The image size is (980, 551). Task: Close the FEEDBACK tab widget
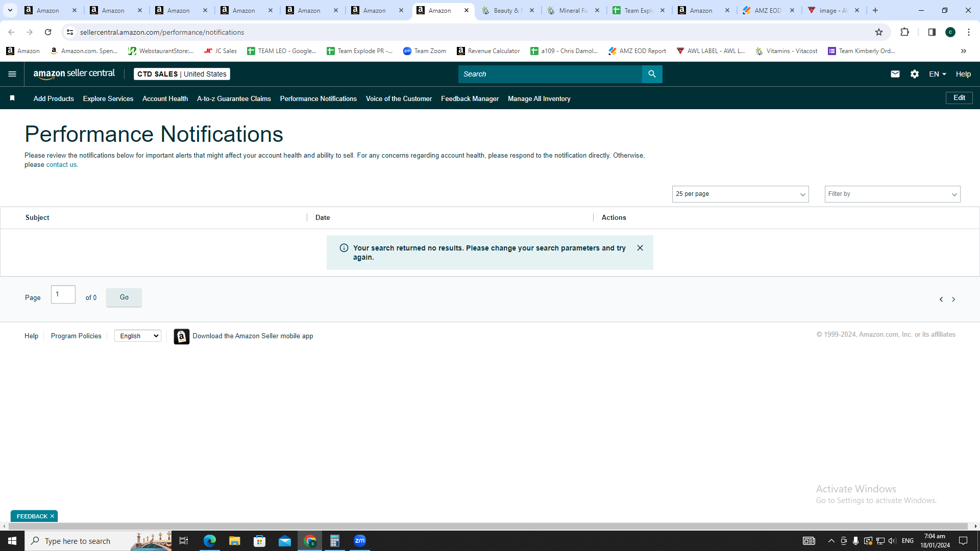click(x=52, y=516)
